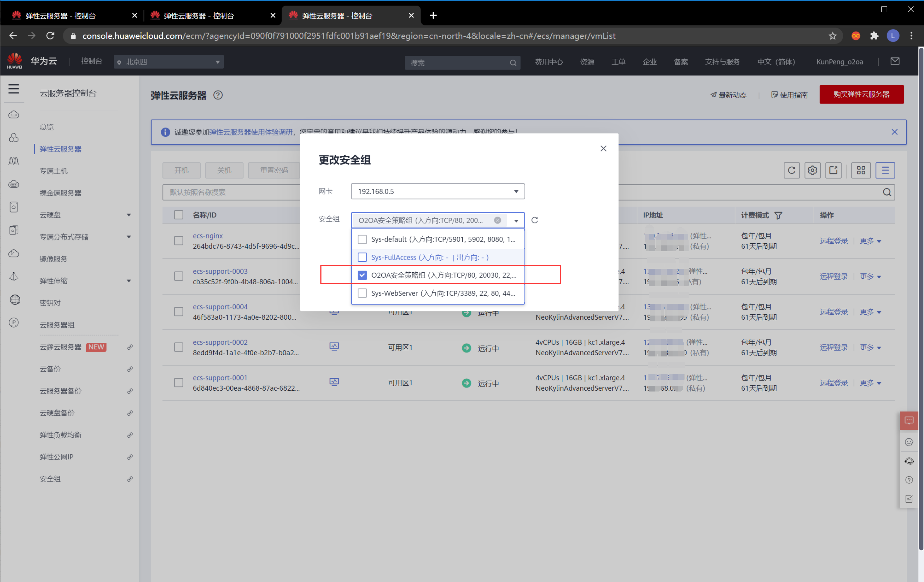The width and height of the screenshot is (924, 582).
Task: Open the customer service headset icon
Action: (909, 461)
